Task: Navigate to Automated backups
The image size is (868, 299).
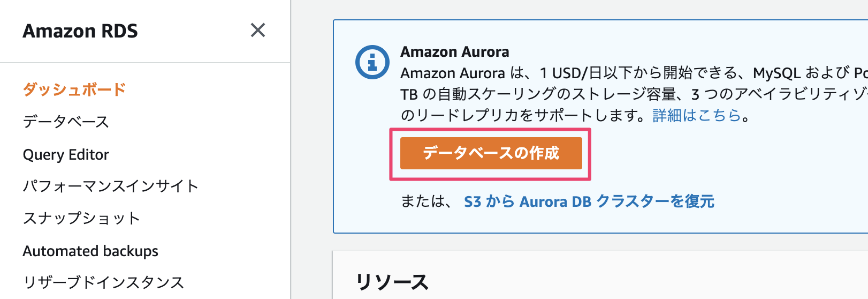Action: click(90, 251)
